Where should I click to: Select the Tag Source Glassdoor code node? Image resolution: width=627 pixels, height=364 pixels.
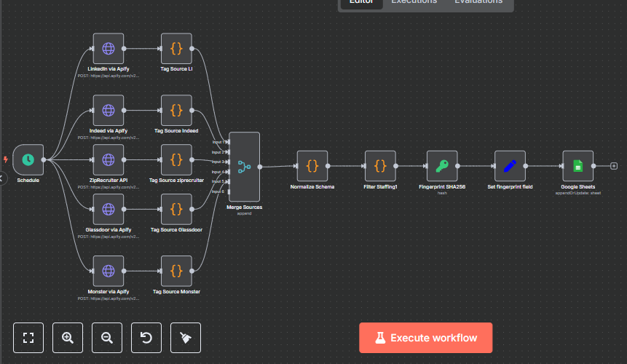click(x=176, y=210)
